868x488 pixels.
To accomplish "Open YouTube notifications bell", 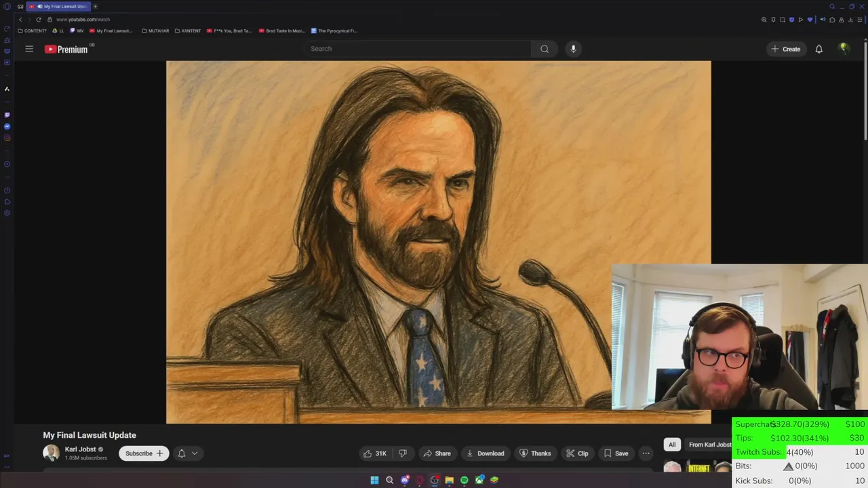I will click(818, 49).
